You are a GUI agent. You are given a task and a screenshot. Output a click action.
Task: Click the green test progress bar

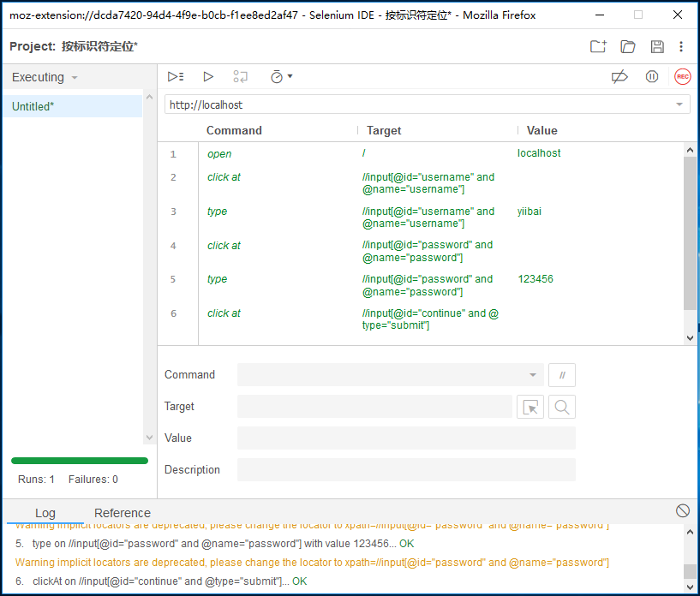80,461
